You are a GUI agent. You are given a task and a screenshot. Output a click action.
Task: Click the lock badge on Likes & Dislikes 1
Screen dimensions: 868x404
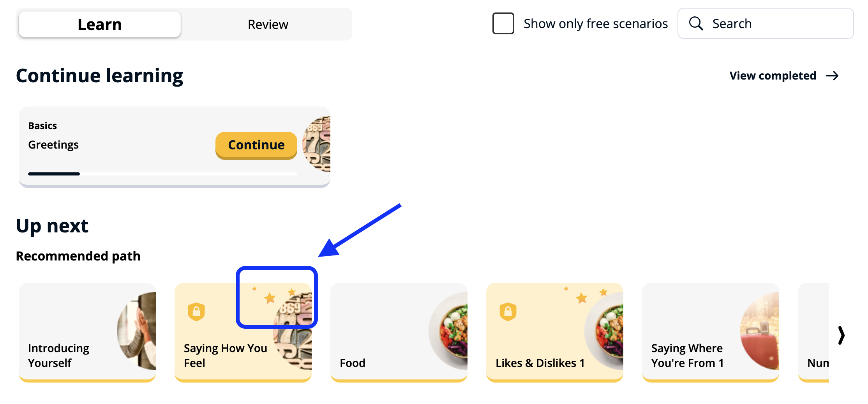508,312
